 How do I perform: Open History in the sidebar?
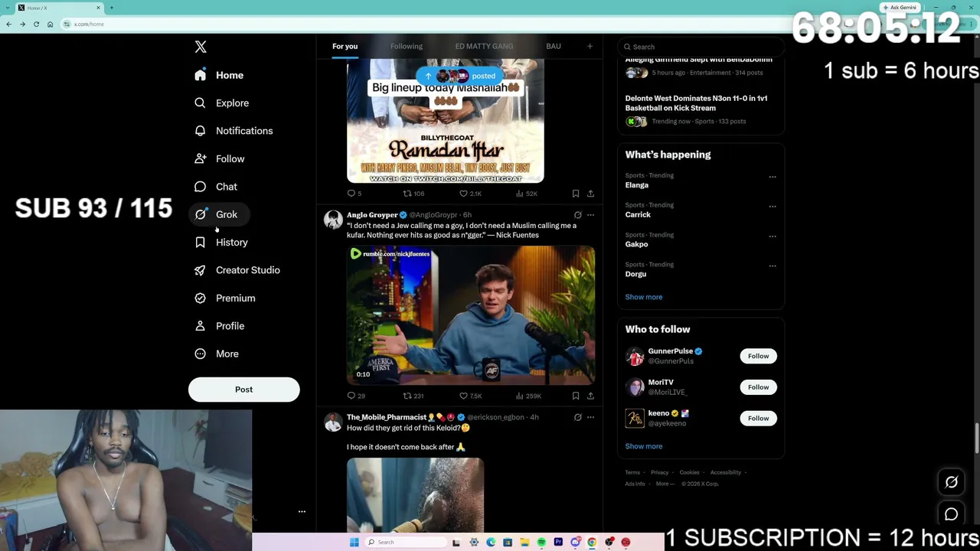click(x=221, y=243)
